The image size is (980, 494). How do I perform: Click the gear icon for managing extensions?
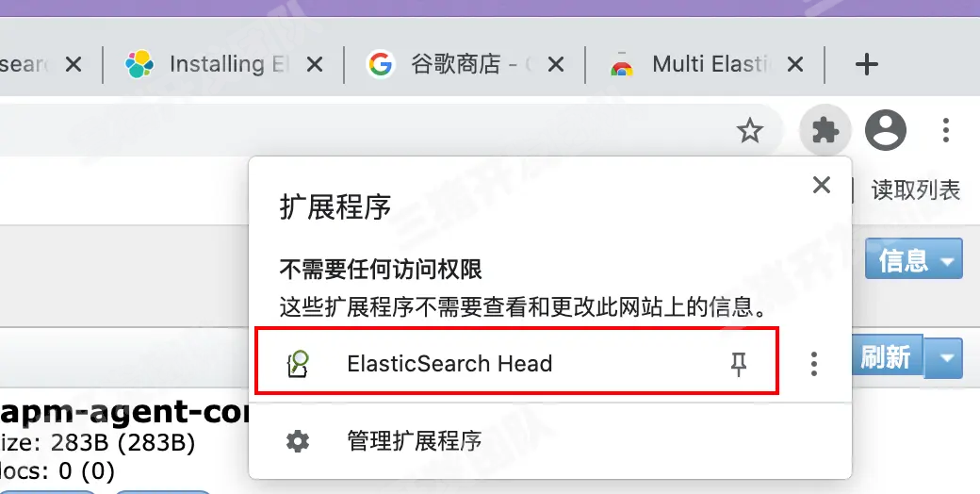(x=298, y=441)
